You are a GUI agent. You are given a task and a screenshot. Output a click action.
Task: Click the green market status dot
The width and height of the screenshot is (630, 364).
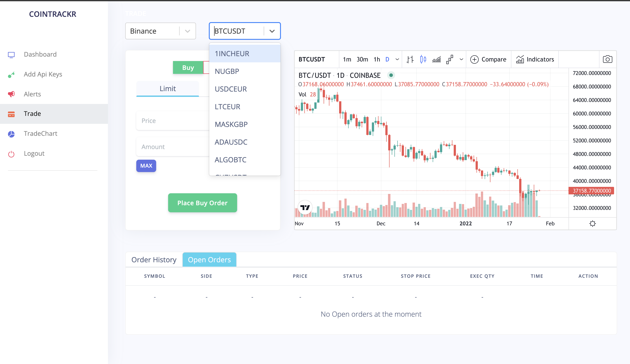click(391, 75)
